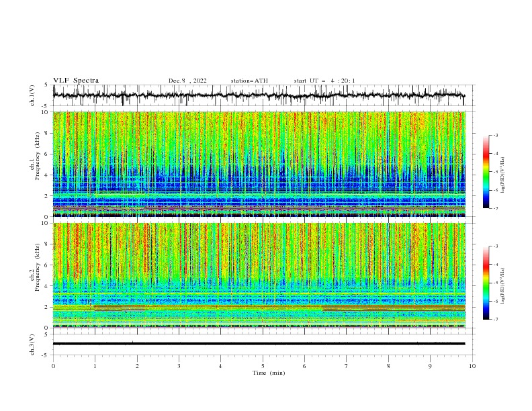The width and height of the screenshot is (532, 411).
Task: Click the "ch.1(V)" axis label
Action: coord(32,95)
